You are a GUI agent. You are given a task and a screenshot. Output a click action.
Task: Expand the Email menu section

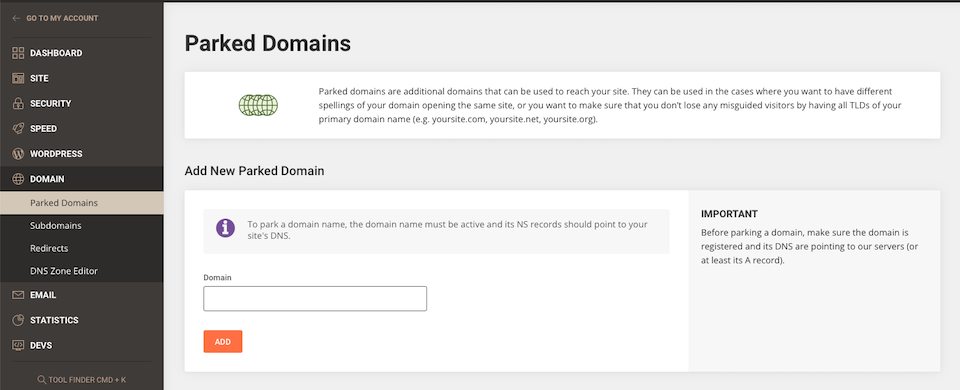tap(81, 295)
